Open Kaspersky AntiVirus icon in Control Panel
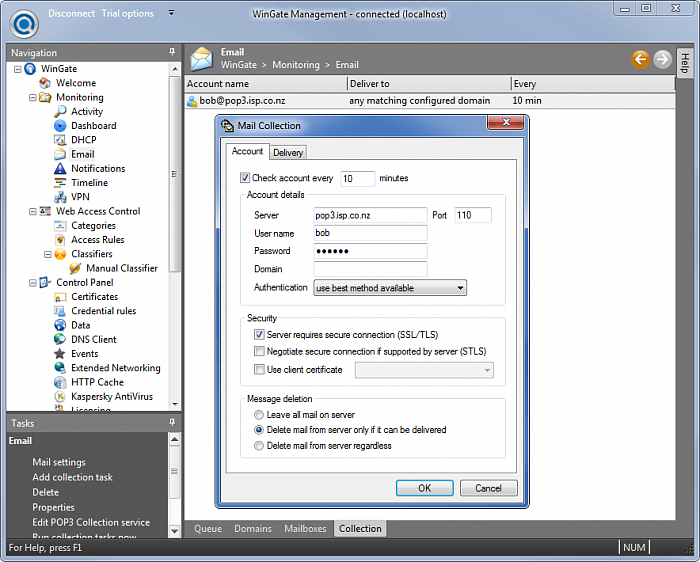This screenshot has height=562, width=700. pos(60,396)
